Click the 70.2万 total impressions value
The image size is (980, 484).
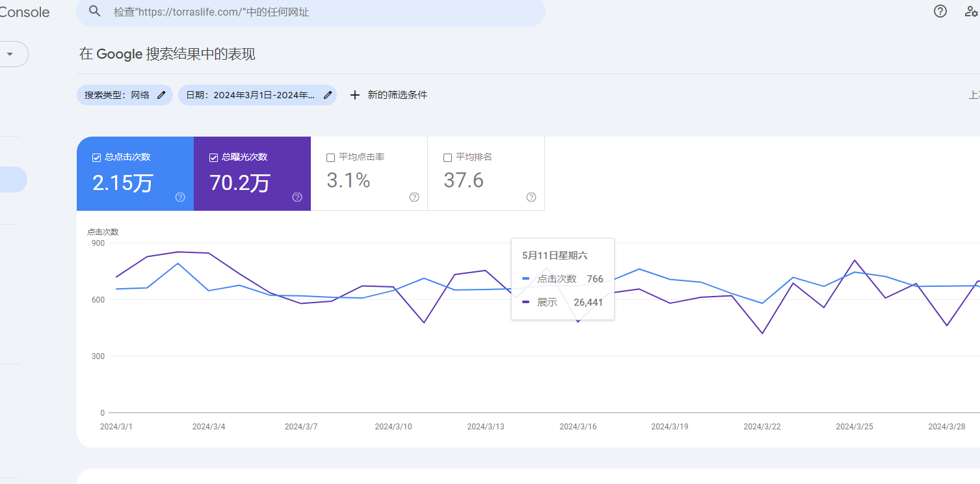point(240,182)
